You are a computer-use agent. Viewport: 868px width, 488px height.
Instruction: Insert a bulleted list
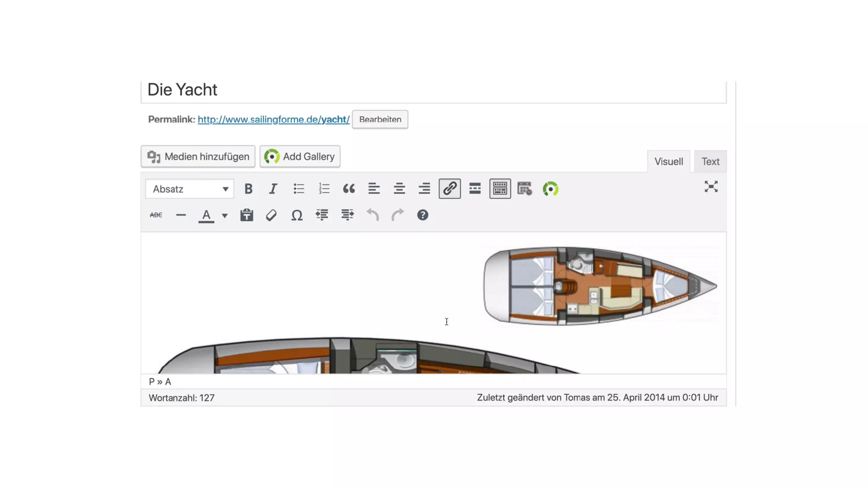299,189
